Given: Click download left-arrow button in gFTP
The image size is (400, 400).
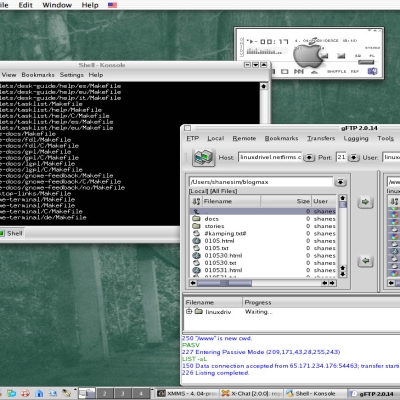Looking at the screenshot, I should point(365,260).
